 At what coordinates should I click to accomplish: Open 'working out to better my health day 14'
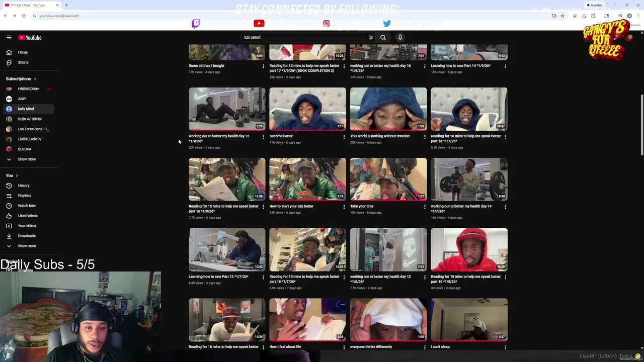tap(461, 208)
